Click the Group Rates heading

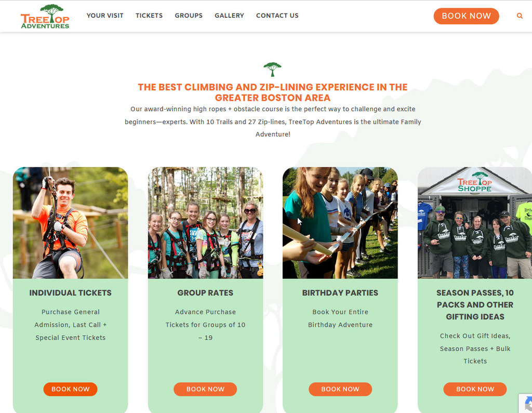[x=205, y=292]
